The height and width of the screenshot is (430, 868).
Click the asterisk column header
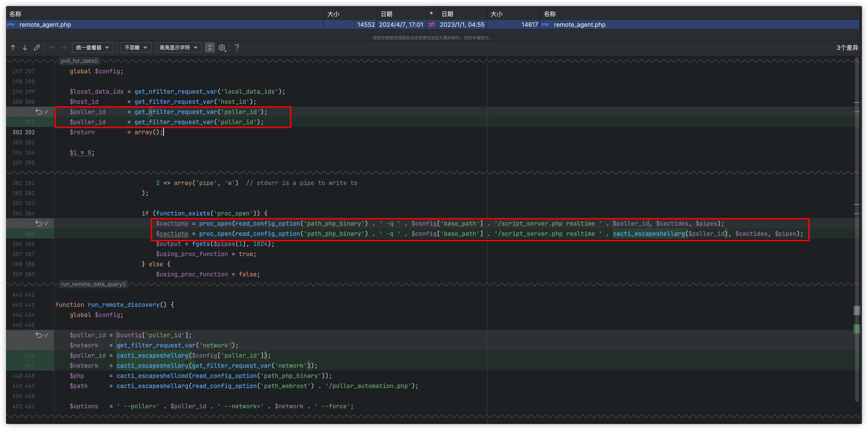point(431,14)
